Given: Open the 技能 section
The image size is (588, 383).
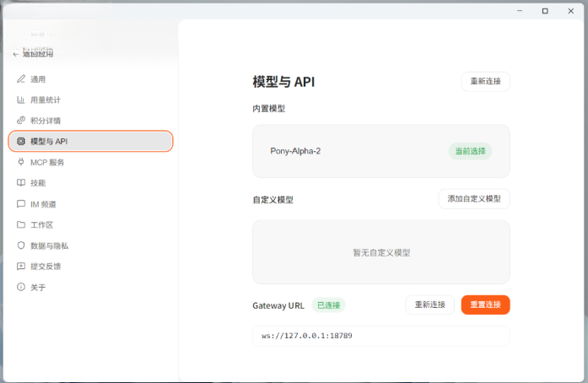Looking at the screenshot, I should [90, 183].
